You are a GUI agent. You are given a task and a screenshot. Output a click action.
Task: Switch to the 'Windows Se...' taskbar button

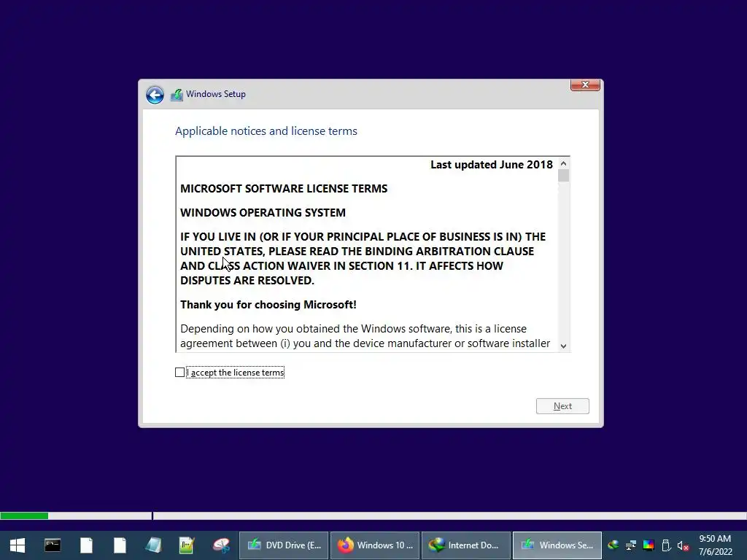(x=557, y=545)
